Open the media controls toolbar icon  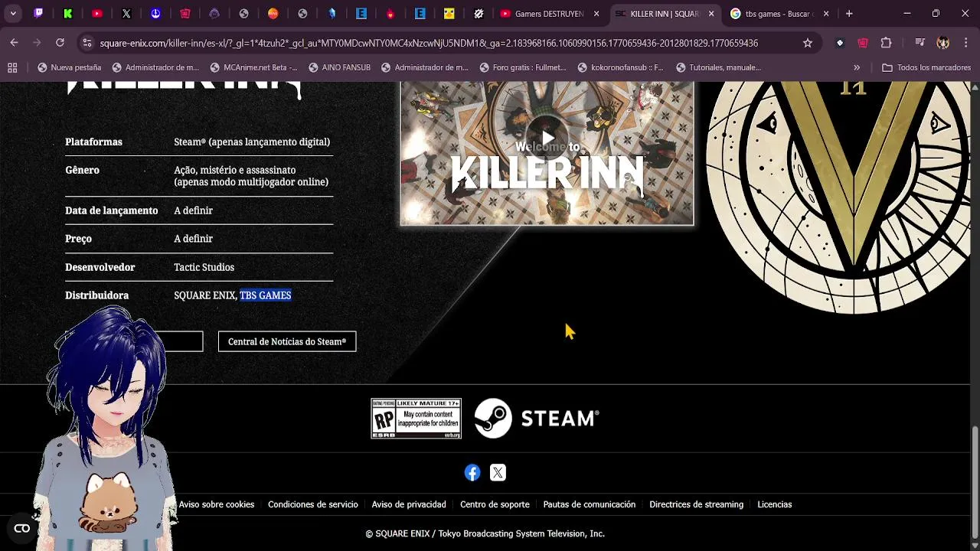tap(920, 43)
